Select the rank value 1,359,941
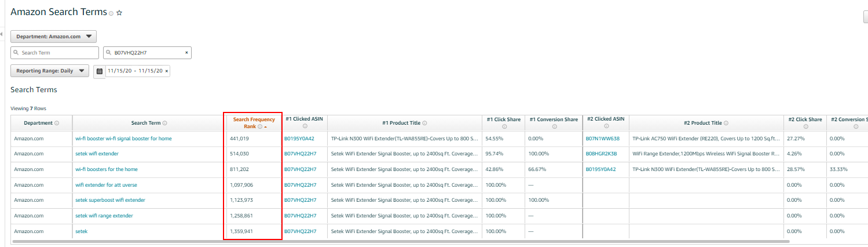 (x=241, y=231)
